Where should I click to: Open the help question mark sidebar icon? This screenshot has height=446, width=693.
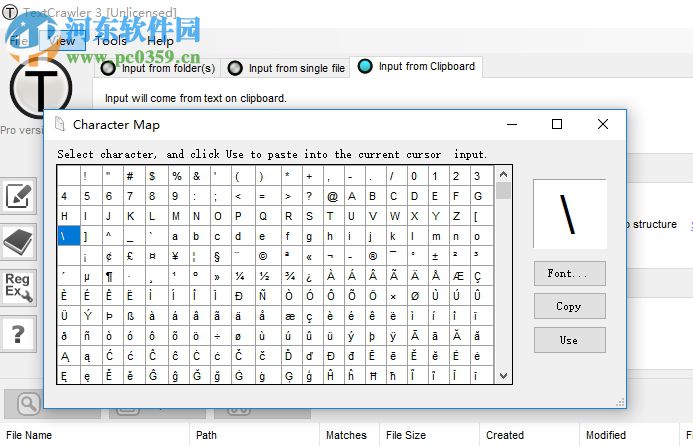(18, 334)
